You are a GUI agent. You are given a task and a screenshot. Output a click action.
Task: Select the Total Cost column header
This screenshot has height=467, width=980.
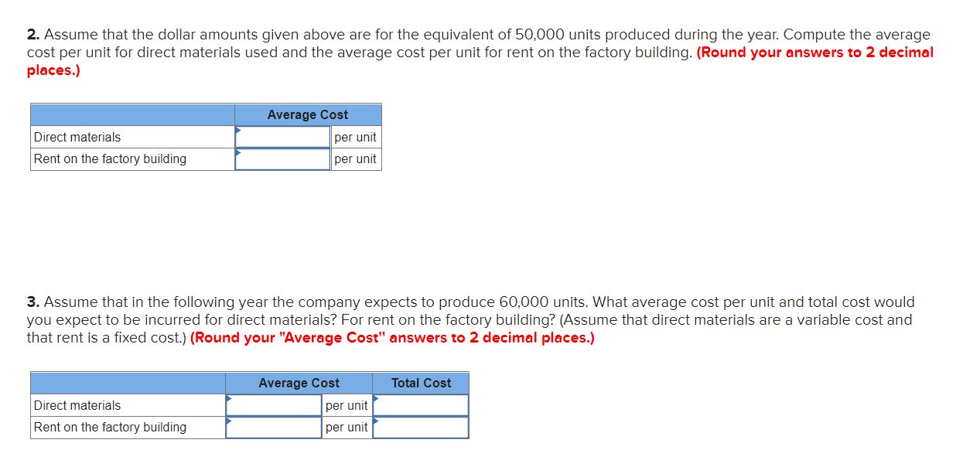420,383
